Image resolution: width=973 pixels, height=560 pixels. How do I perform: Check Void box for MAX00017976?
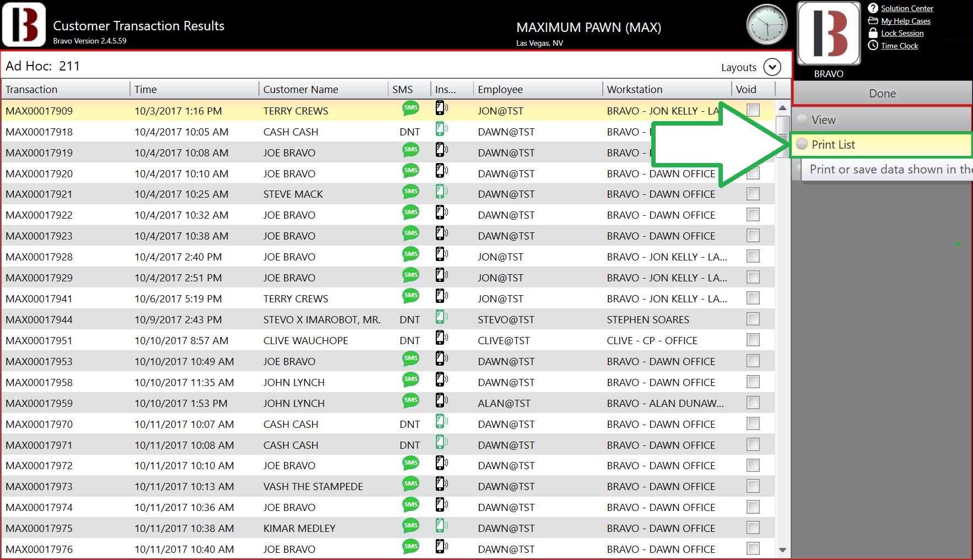point(753,548)
